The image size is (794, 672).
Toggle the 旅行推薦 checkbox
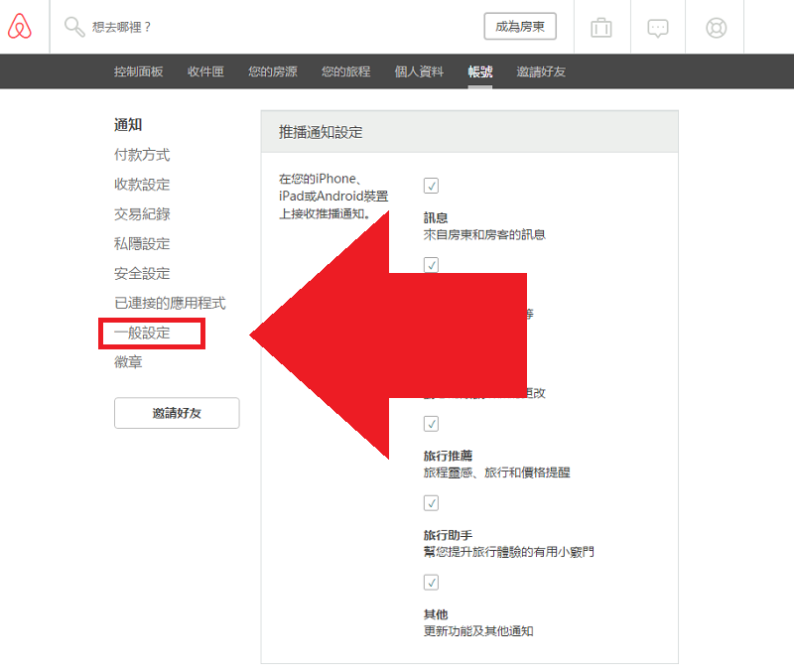pyautogui.click(x=431, y=424)
